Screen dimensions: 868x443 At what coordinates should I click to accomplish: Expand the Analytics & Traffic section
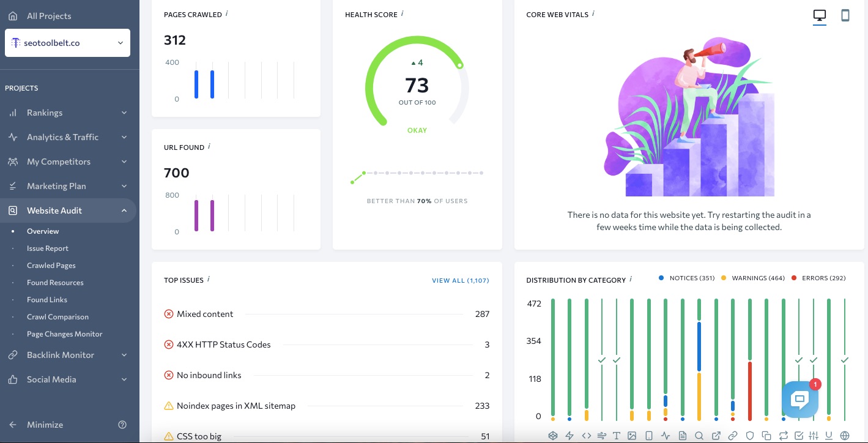(67, 137)
